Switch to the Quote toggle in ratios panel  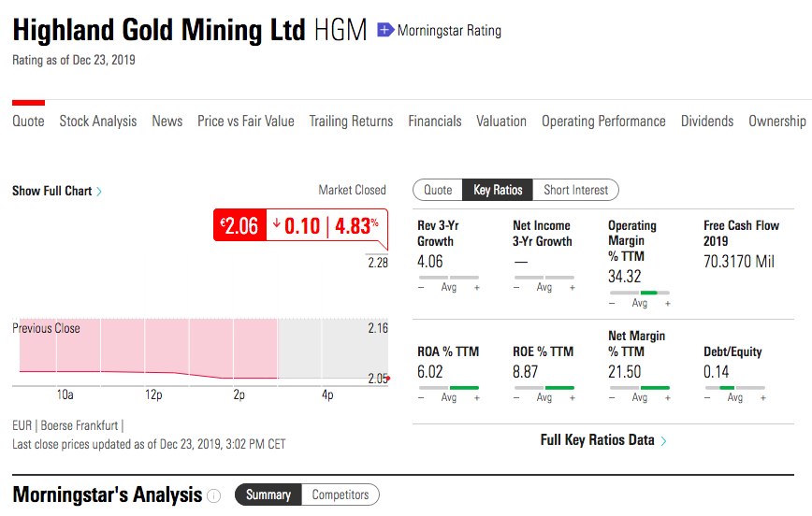pos(438,190)
